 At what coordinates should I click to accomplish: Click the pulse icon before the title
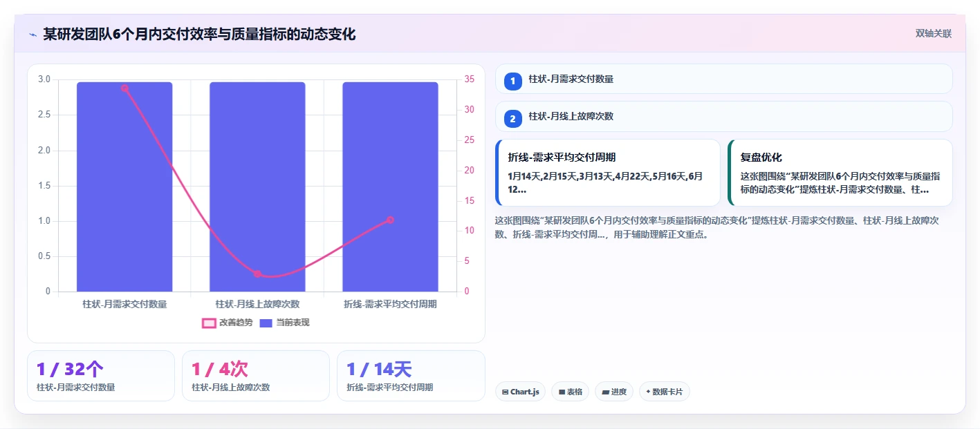33,34
